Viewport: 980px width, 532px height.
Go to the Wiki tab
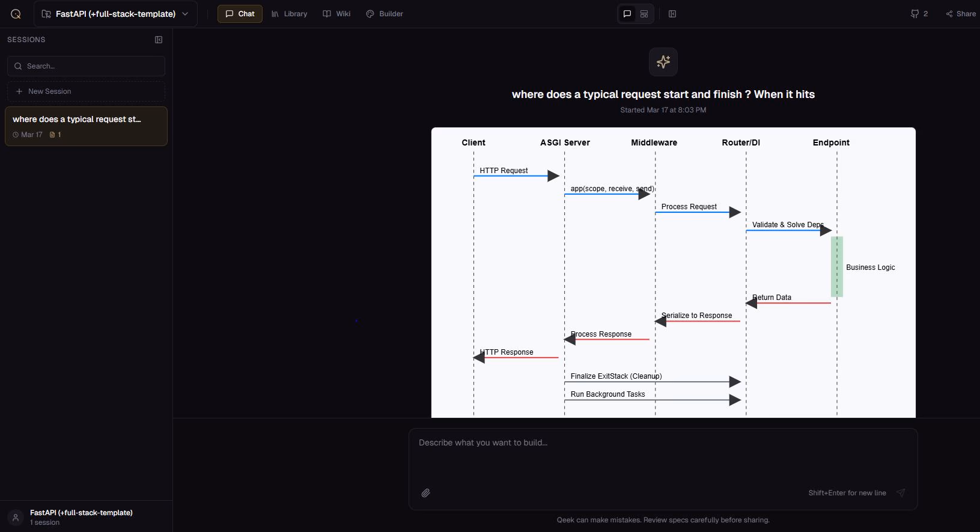[336, 14]
